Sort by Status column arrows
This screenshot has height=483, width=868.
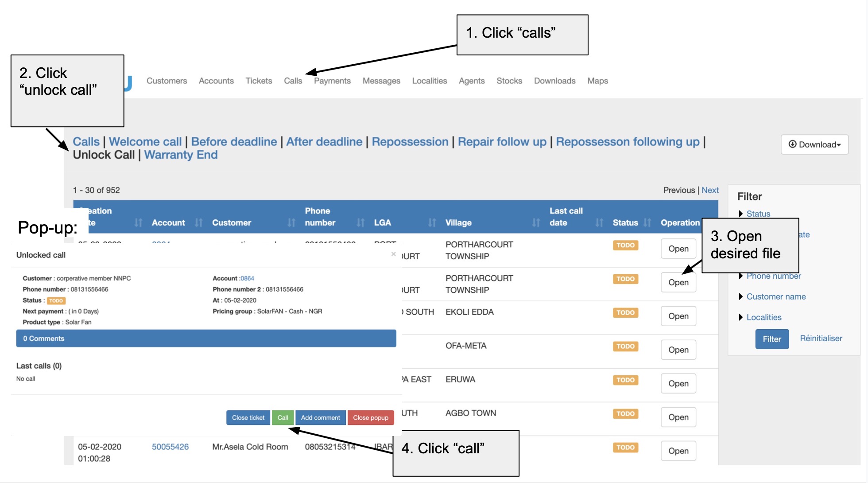[647, 222]
